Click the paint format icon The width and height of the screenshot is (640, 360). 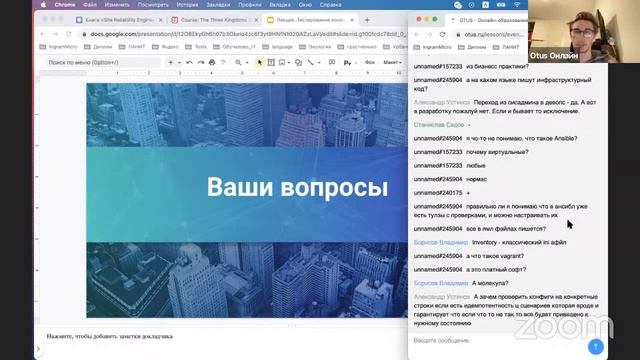(x=223, y=62)
